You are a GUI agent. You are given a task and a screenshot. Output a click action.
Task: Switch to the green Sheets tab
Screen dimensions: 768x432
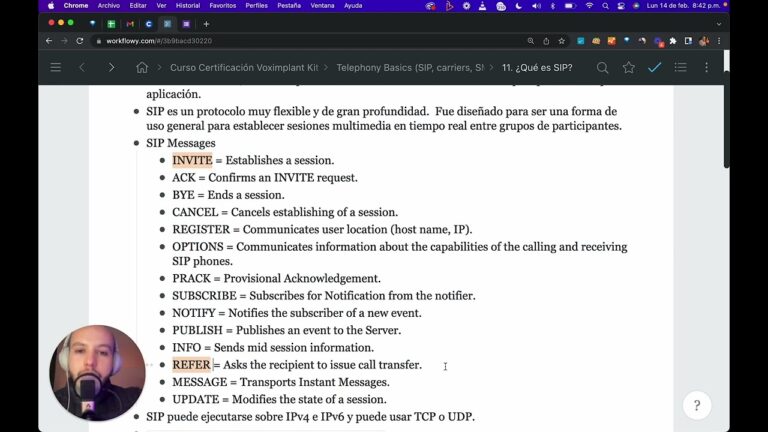pos(111,24)
